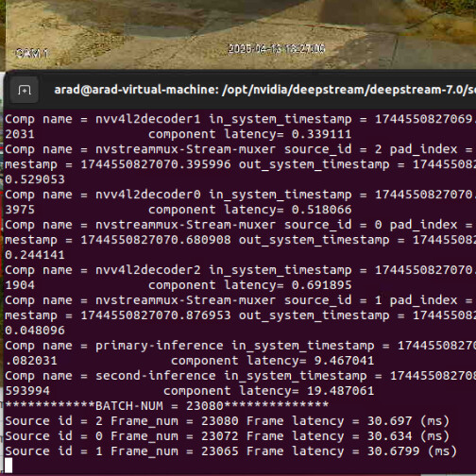Click the primary-inference latency value 9.467041
476x476 pixels.
(x=344, y=361)
